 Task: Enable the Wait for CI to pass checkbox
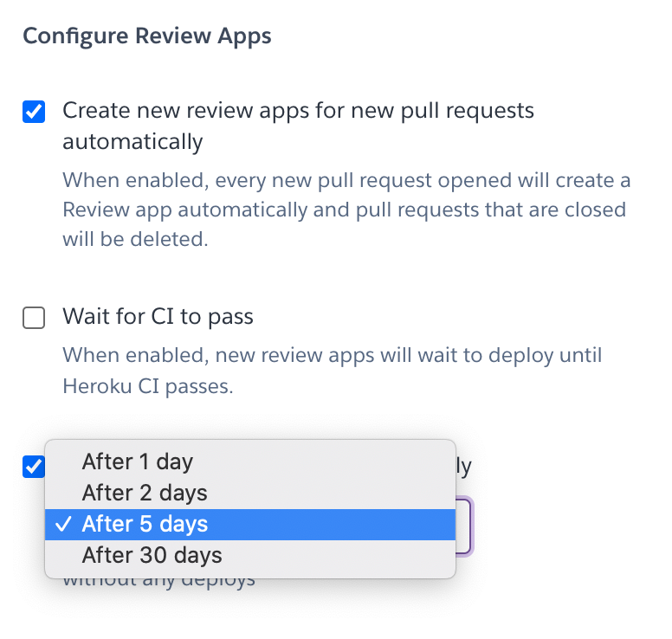tap(34, 319)
